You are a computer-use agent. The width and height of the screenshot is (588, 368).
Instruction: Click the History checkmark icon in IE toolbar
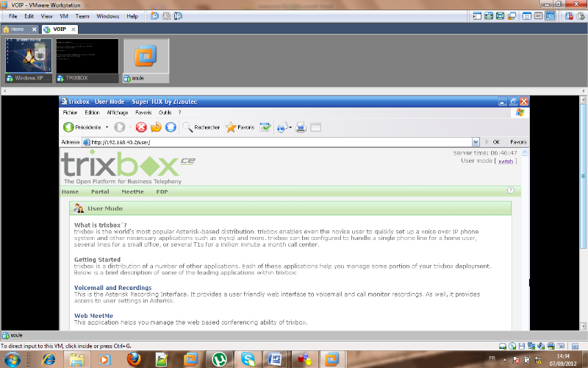tap(265, 127)
